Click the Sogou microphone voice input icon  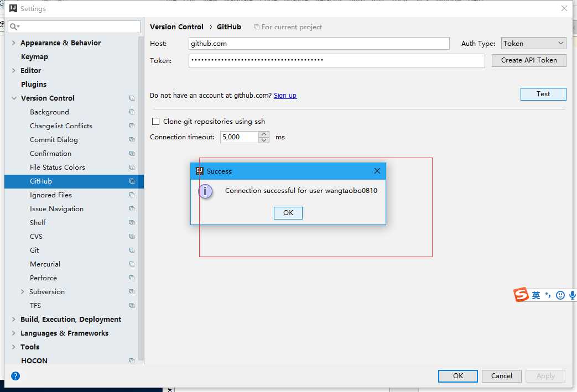[572, 295]
